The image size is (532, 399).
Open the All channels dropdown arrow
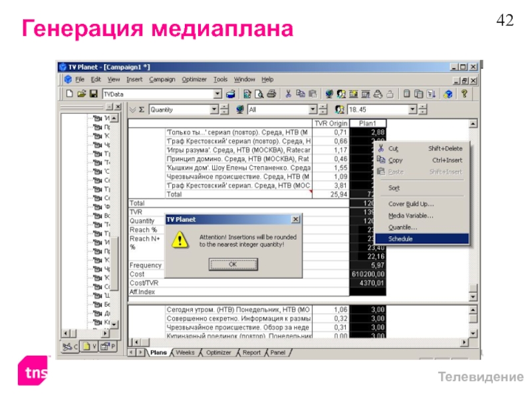pos(313,110)
